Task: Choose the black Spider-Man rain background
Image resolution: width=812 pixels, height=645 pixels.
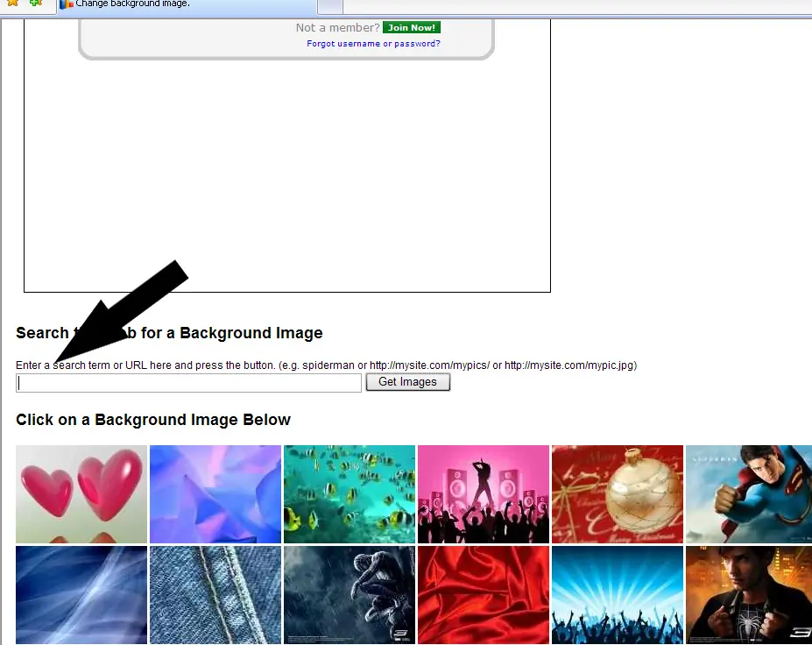Action: point(350,595)
